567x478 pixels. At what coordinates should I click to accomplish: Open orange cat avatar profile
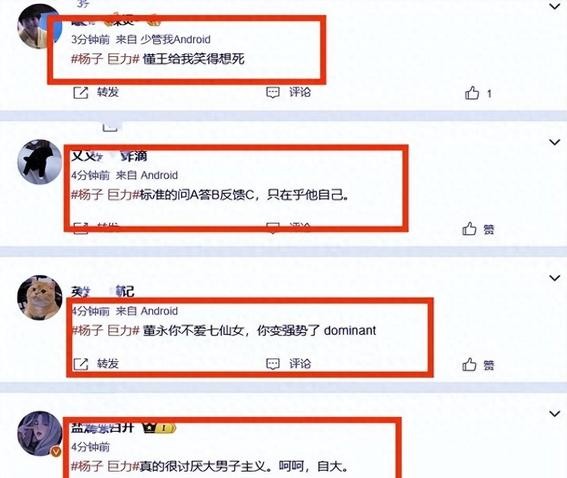pos(39,297)
